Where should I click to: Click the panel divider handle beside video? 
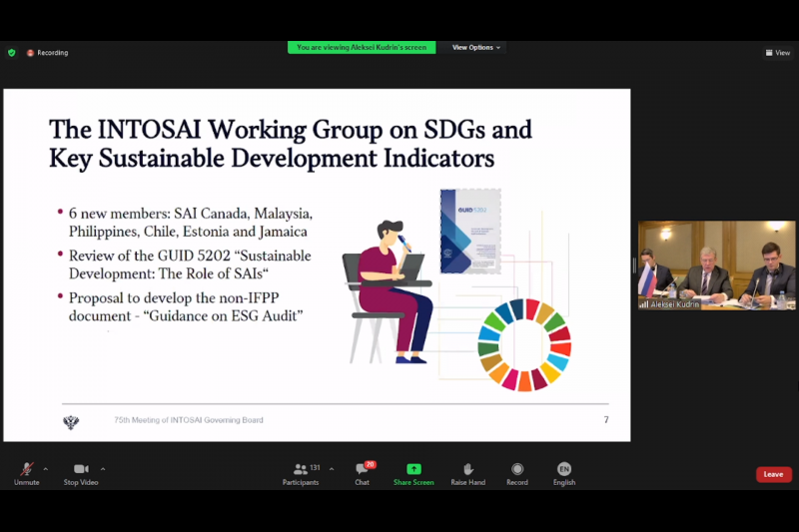point(633,266)
